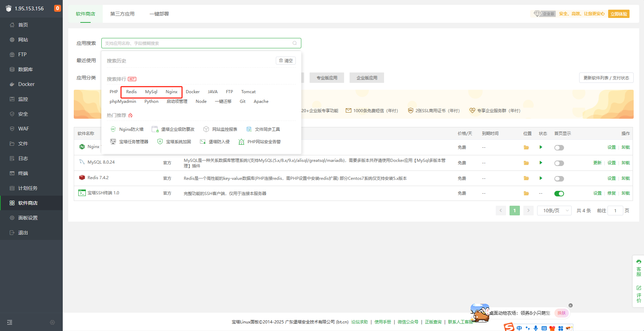This screenshot has width=644, height=331.
Task: Open the 数据库 database sidebar item
Action: coord(31,69)
